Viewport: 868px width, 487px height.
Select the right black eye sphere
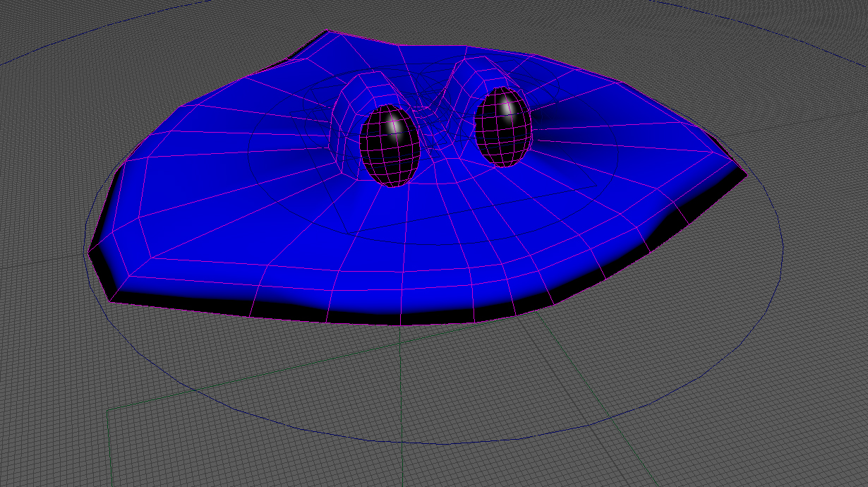pos(502,127)
